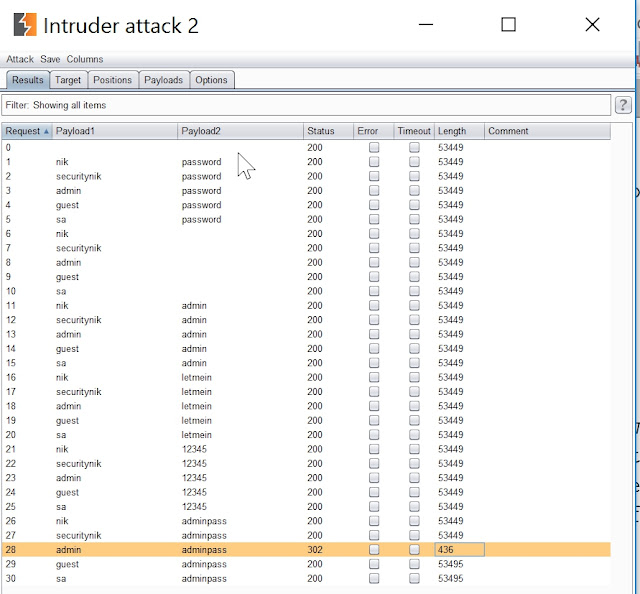Switch to the Payloads tab

point(164,80)
